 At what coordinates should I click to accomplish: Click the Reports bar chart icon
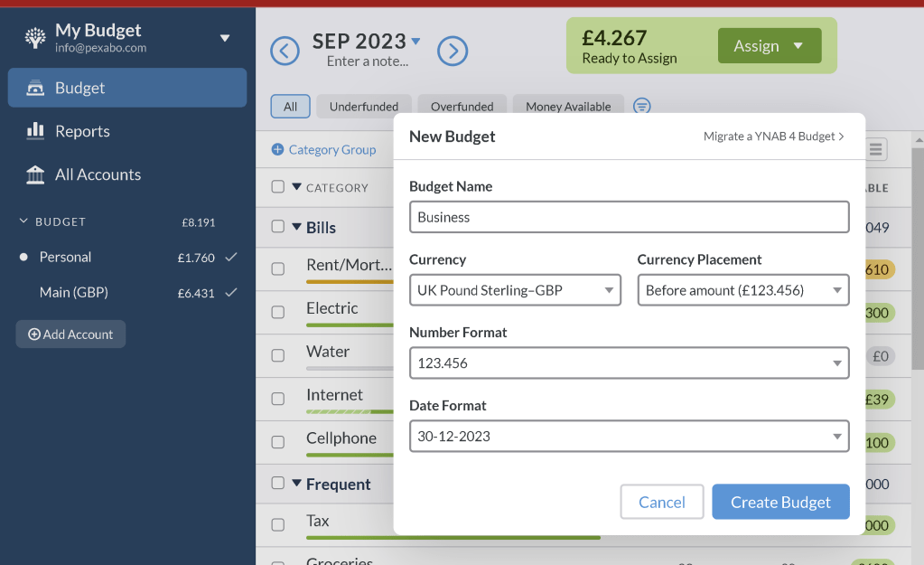pyautogui.click(x=35, y=130)
